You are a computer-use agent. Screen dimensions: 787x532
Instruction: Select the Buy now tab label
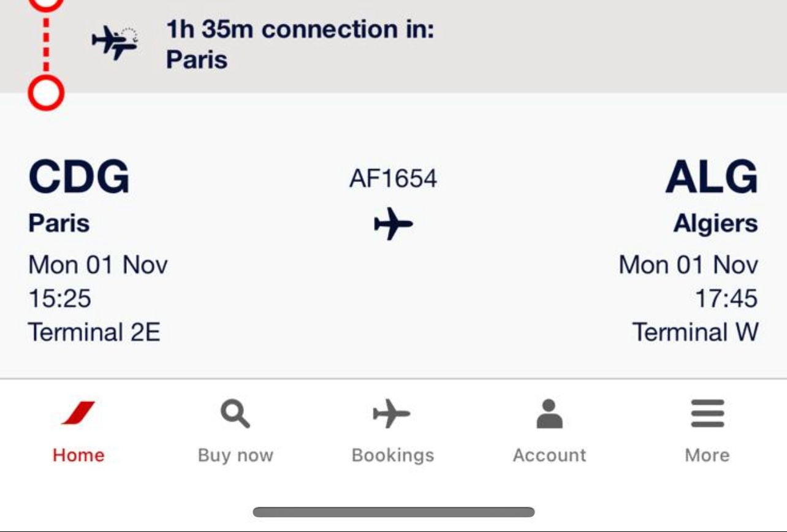point(235,456)
